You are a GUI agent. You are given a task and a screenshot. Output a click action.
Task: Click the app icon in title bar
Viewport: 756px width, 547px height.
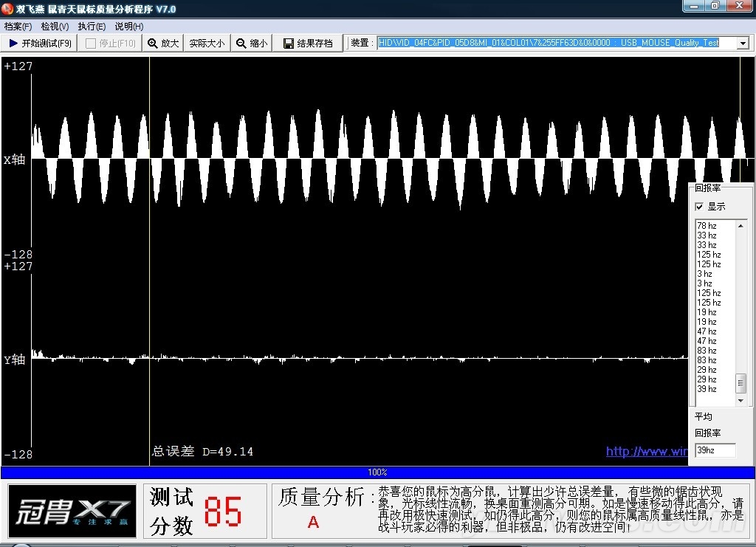point(7,8)
